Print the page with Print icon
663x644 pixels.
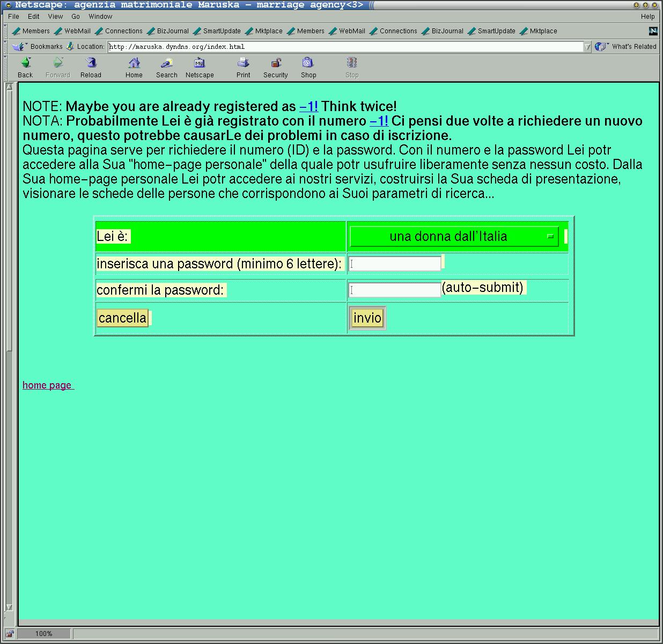tap(243, 63)
